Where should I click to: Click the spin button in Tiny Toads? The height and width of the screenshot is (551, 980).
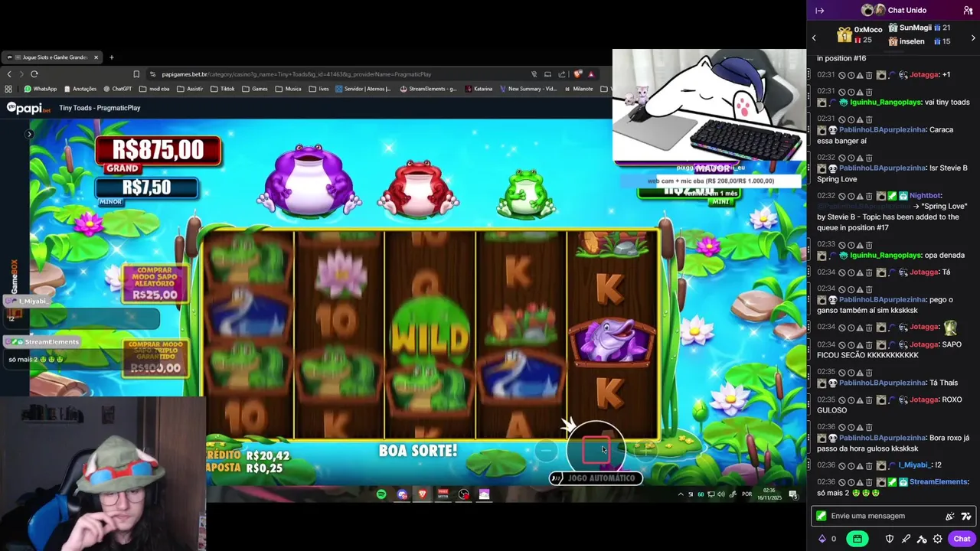[595, 451]
